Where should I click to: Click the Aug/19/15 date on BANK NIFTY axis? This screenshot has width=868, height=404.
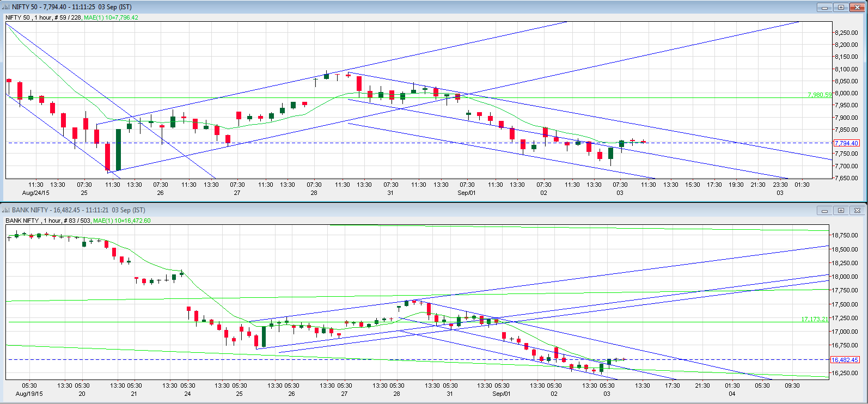pyautogui.click(x=29, y=394)
